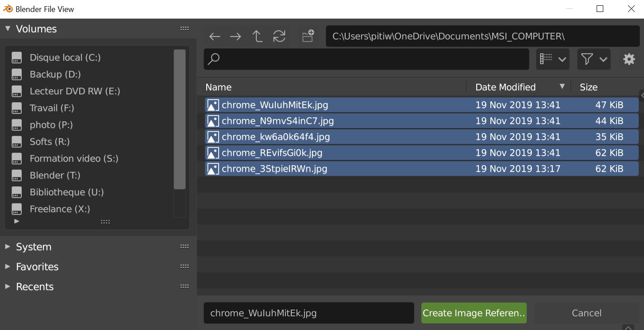Open the file filter dropdown
The width and height of the screenshot is (644, 330).
point(594,59)
